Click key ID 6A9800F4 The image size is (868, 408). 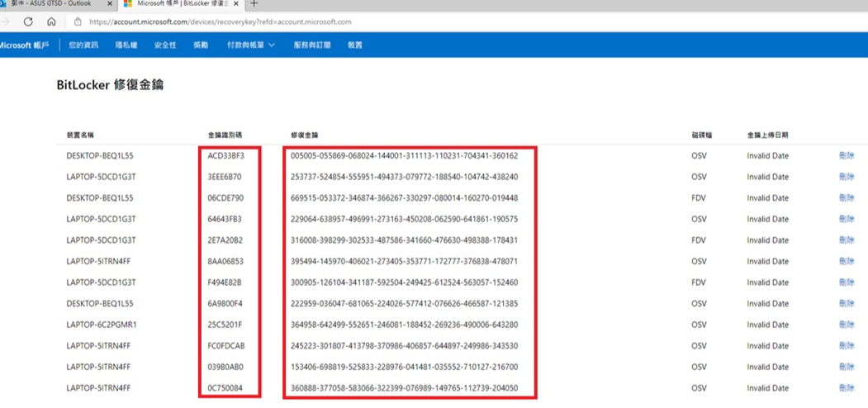pyautogui.click(x=225, y=304)
